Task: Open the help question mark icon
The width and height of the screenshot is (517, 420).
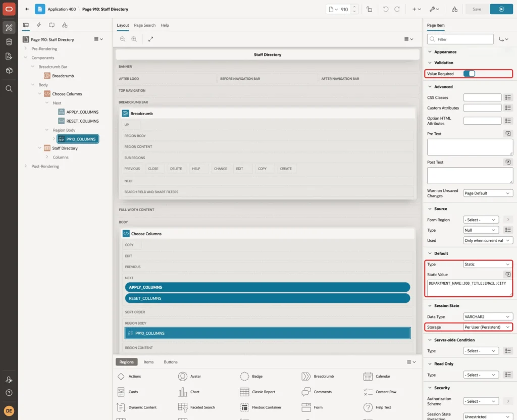Action: [9, 393]
